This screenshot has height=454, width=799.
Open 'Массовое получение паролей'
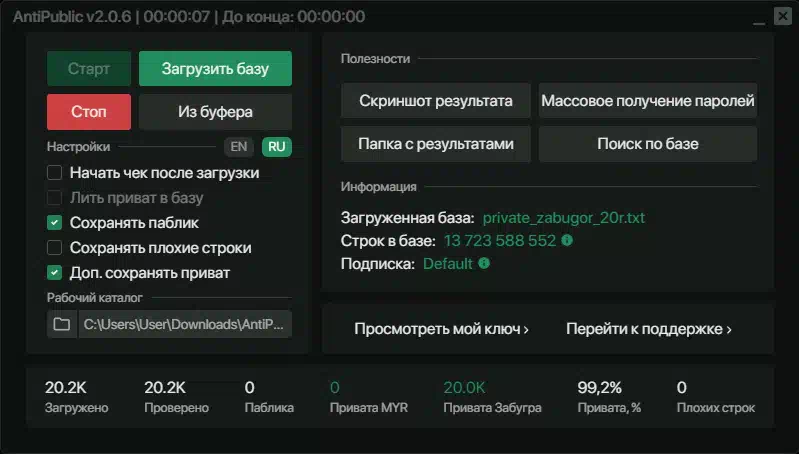[x=648, y=101]
